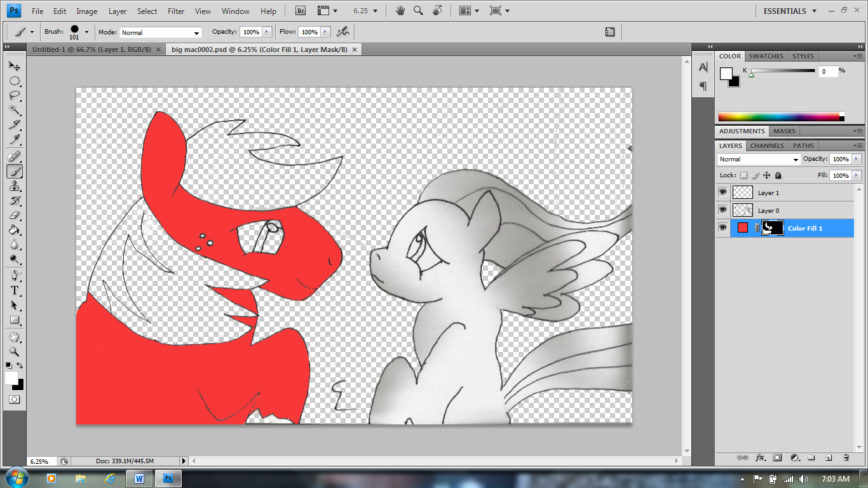Reset default foreground and background colors
The width and height of the screenshot is (868, 488).
[x=8, y=365]
